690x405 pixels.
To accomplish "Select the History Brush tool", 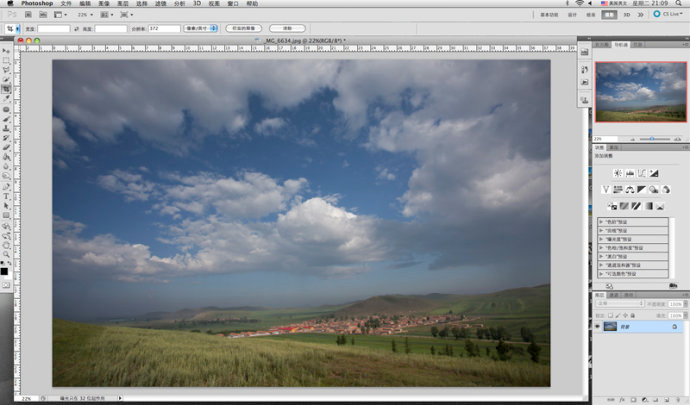I will (6, 138).
